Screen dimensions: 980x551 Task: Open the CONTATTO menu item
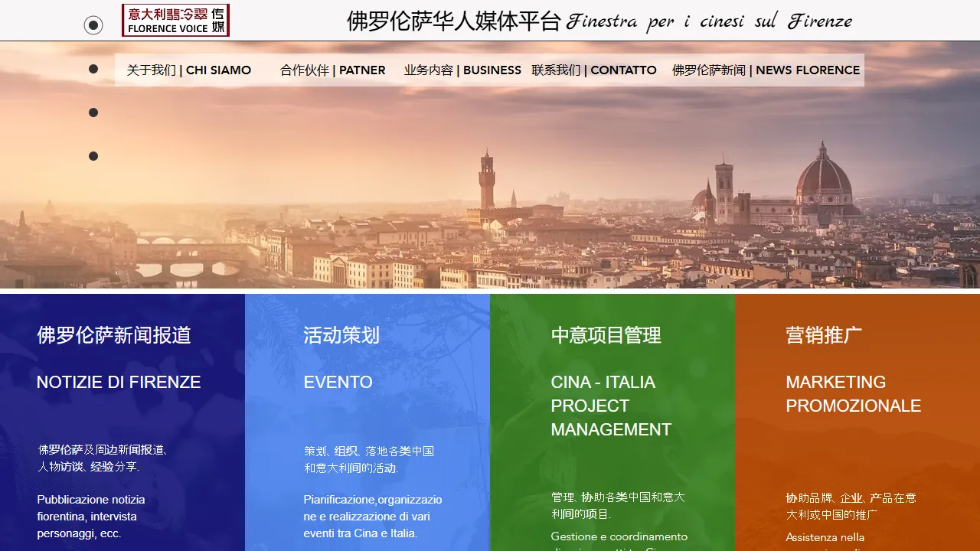click(594, 70)
